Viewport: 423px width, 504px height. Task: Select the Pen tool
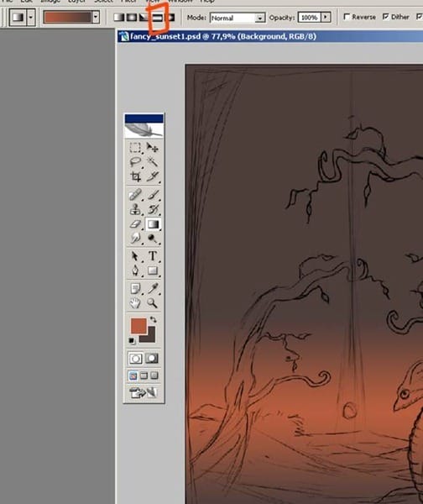135,270
